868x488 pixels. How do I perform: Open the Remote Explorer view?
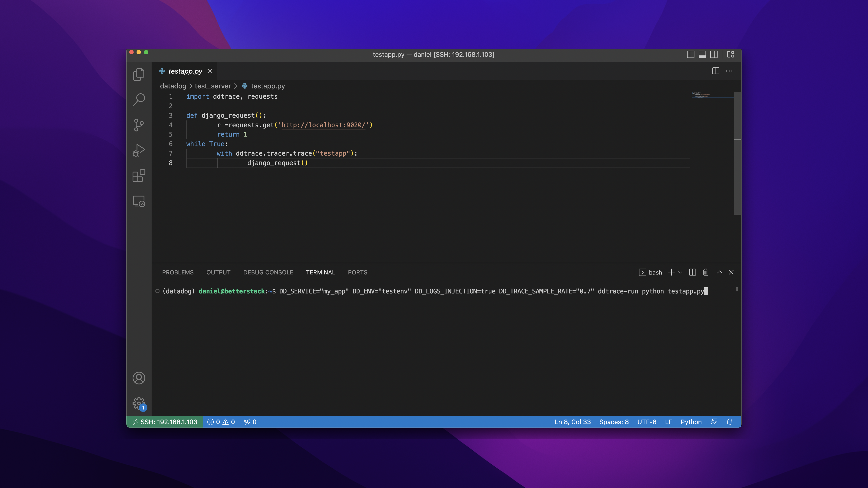coord(139,201)
